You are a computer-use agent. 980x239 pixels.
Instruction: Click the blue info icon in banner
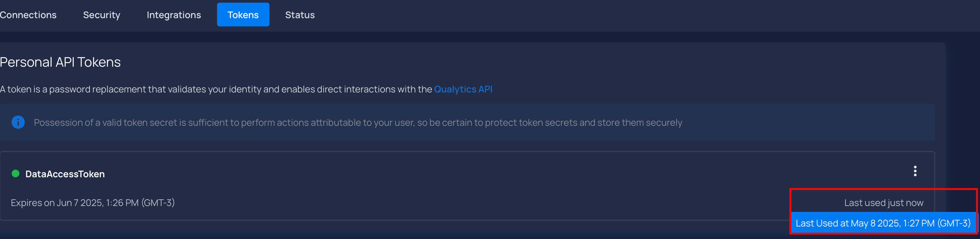pos(18,122)
